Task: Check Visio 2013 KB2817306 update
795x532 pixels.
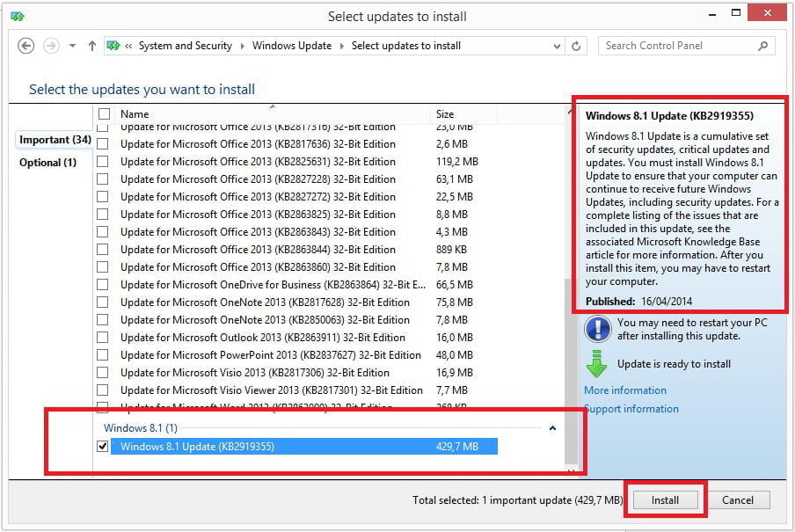Action: point(102,372)
